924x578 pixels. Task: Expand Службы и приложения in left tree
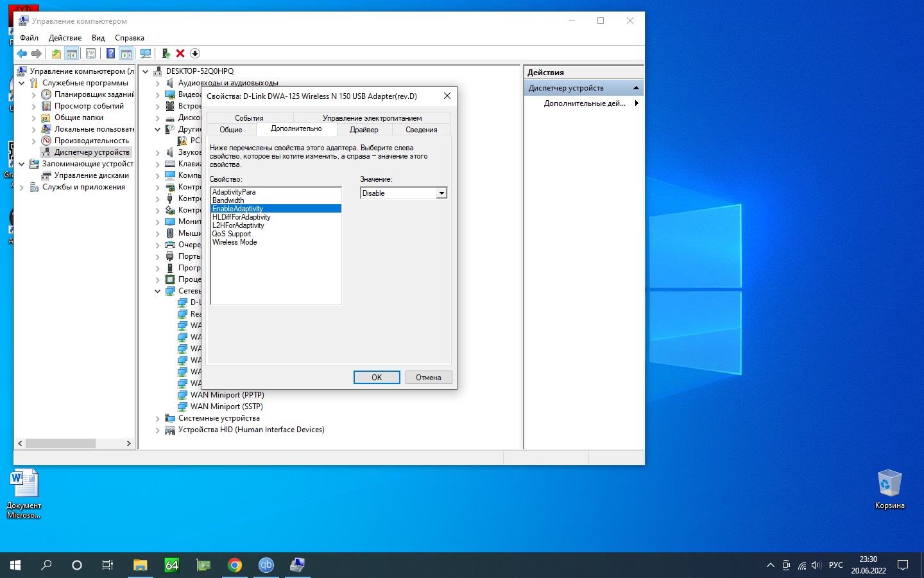22,187
